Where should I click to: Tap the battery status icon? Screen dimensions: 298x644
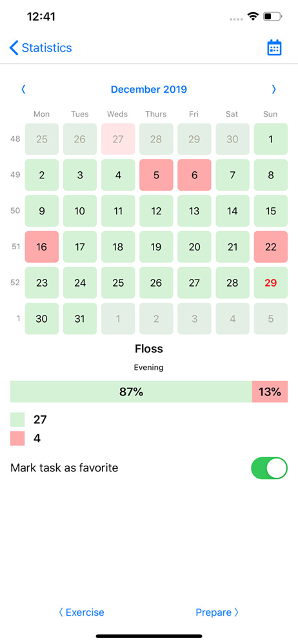pos(272,17)
